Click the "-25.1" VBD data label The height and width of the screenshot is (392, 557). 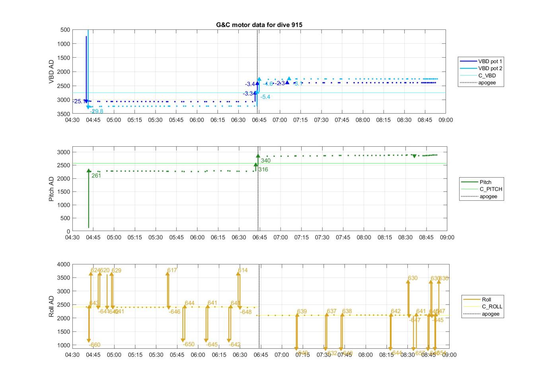tap(78, 101)
